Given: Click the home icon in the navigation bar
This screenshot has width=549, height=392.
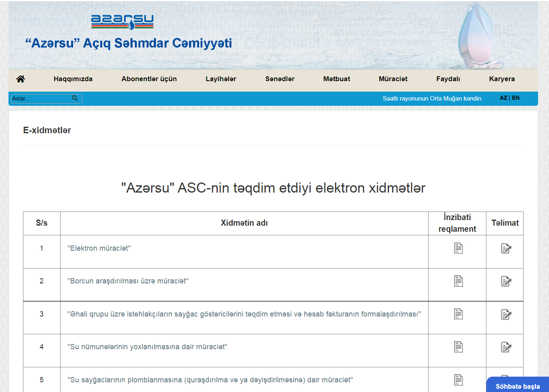Looking at the screenshot, I should (20, 79).
